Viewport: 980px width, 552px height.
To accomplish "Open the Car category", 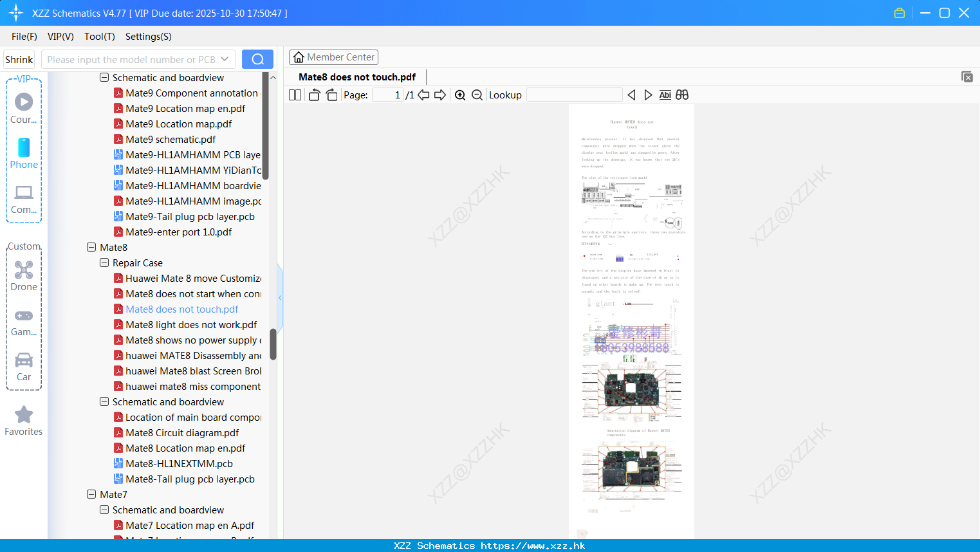I will point(24,367).
